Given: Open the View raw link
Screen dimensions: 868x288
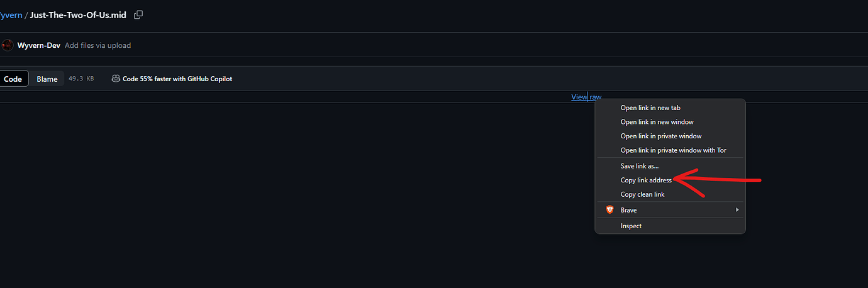Looking at the screenshot, I should pos(586,97).
